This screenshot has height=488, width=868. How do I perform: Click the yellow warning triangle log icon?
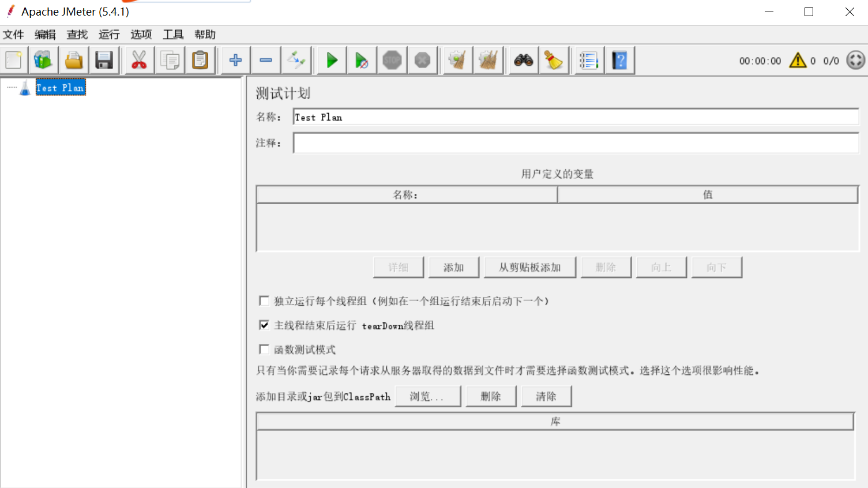(x=798, y=60)
